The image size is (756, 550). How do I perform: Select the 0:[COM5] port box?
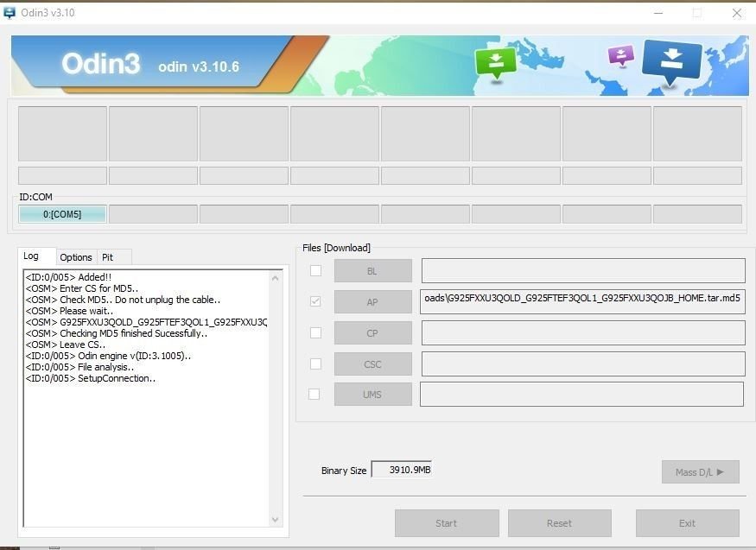(62, 214)
